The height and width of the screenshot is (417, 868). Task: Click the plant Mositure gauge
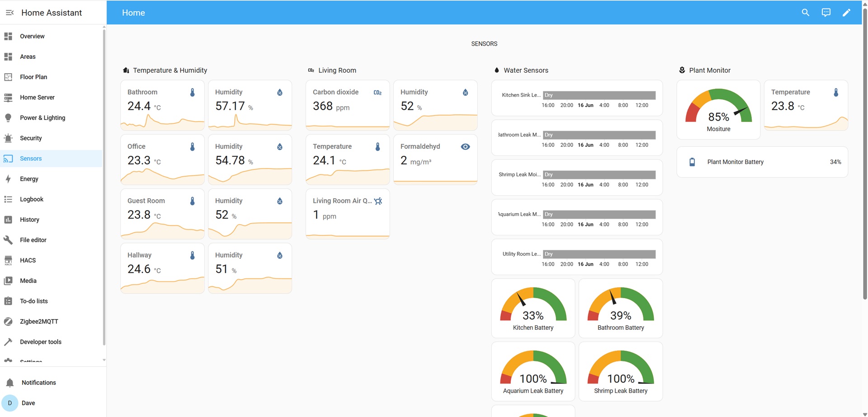pos(718,110)
